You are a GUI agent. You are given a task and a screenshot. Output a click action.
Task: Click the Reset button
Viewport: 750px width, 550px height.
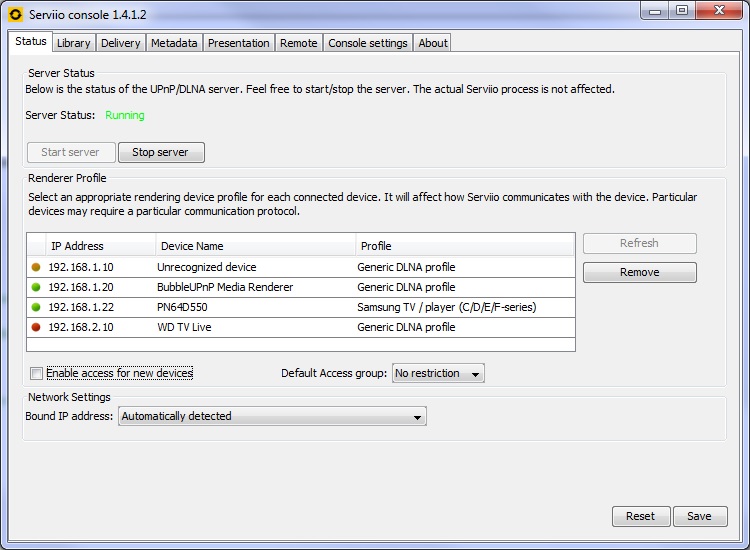click(x=640, y=516)
